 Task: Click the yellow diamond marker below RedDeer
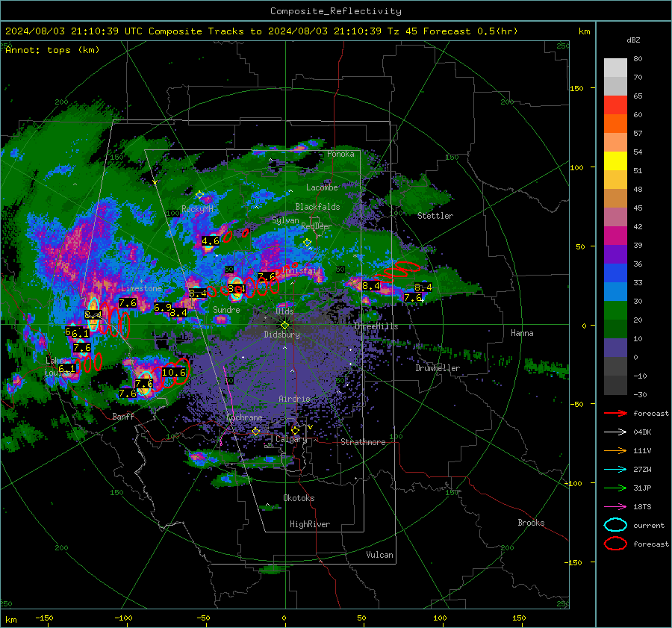pyautogui.click(x=307, y=243)
